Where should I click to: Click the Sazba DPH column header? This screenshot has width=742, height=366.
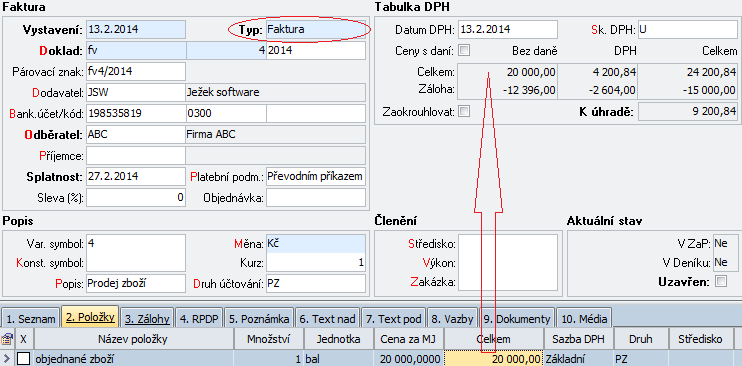point(578,339)
